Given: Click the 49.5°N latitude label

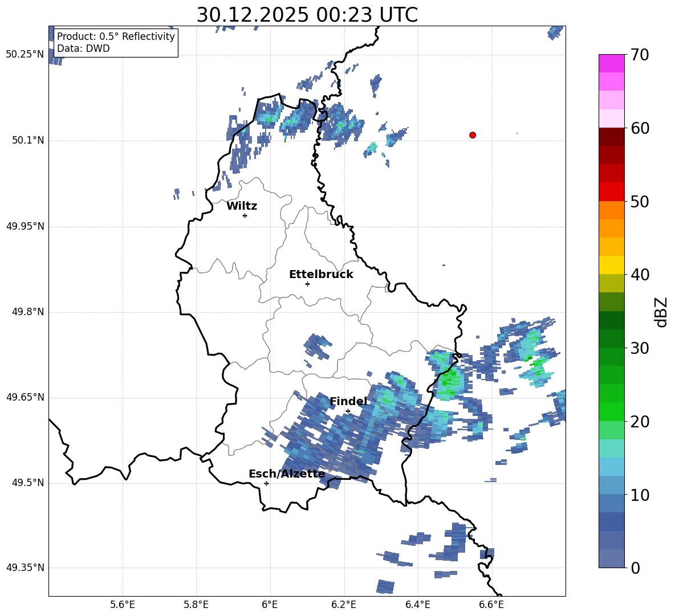Looking at the screenshot, I should click(29, 483).
